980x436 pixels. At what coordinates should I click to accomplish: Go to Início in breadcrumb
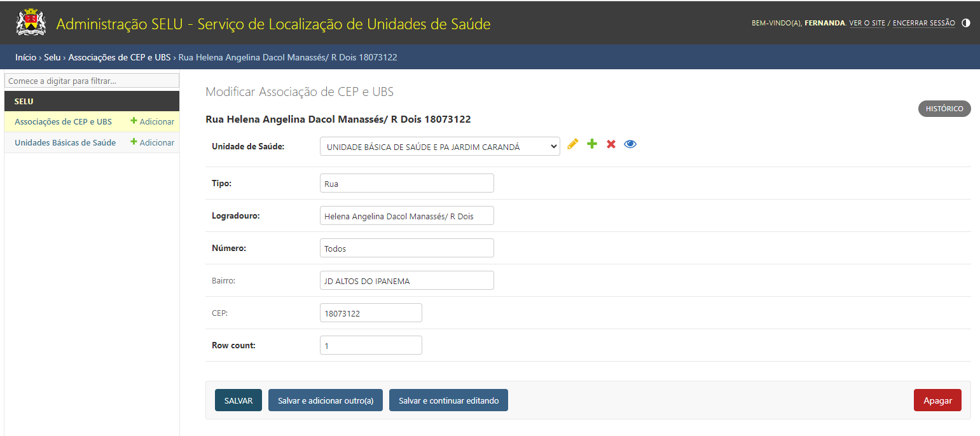(25, 57)
